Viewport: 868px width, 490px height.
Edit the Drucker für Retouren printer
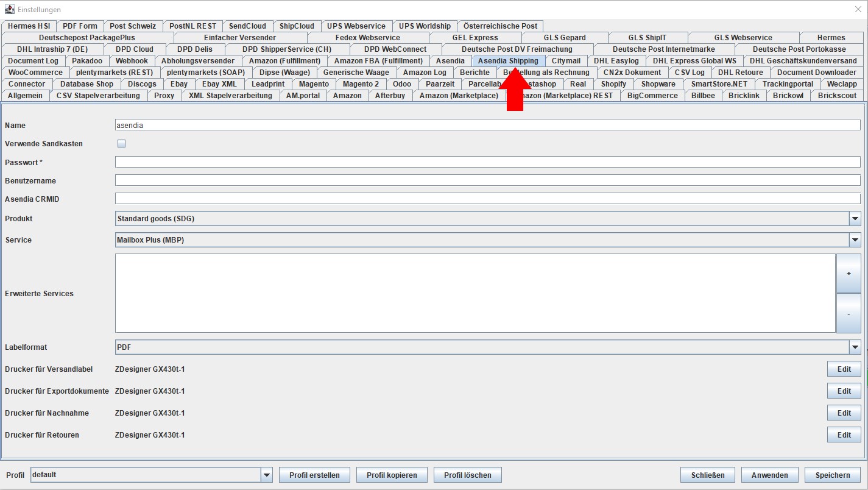pyautogui.click(x=844, y=435)
